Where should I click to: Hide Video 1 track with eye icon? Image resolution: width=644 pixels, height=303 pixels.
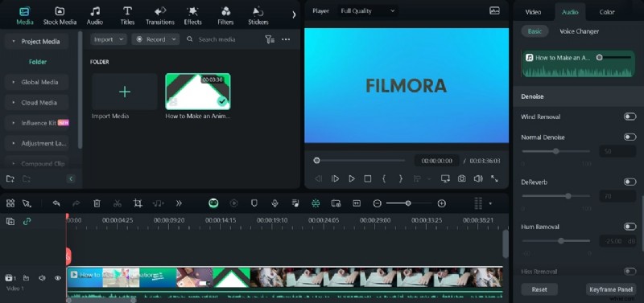click(x=57, y=278)
